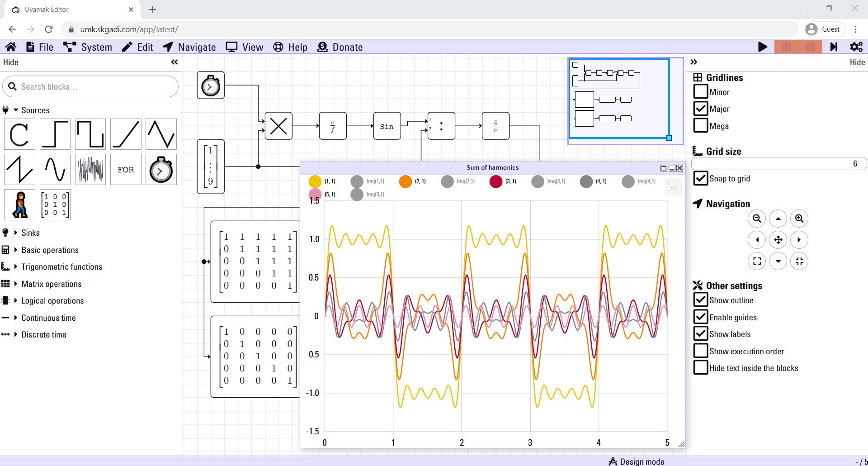The image size is (868, 466).
Task: Pan right with the navigation arrow
Action: (799, 240)
